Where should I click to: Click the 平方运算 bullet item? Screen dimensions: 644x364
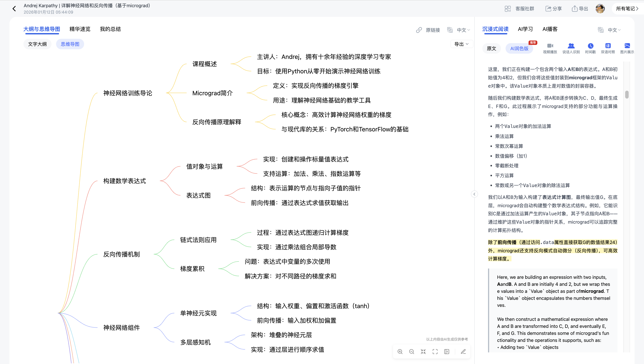504,175
